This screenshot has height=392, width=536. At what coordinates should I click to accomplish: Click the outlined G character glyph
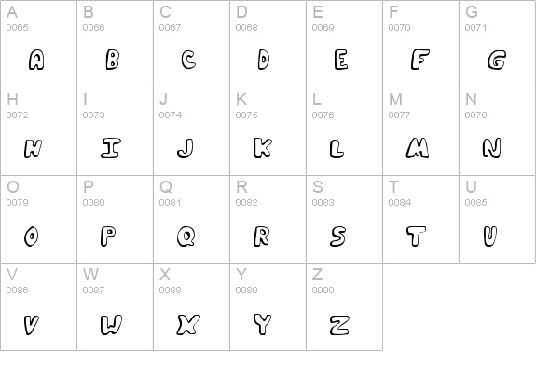tap(497, 60)
